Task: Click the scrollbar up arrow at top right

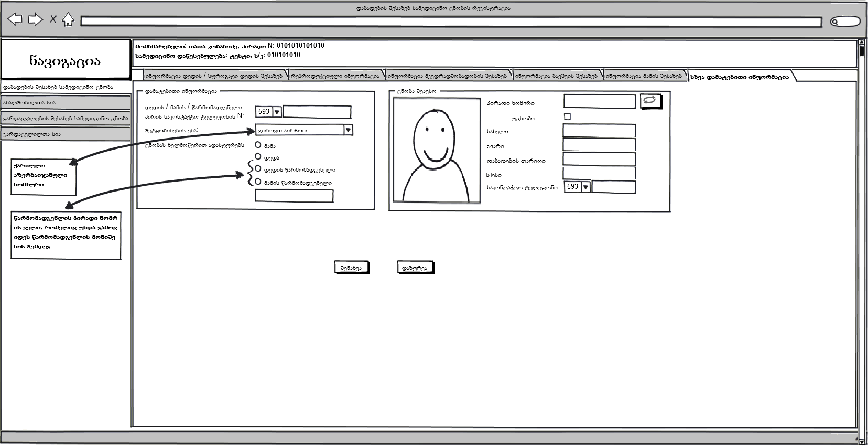Action: coord(862,43)
